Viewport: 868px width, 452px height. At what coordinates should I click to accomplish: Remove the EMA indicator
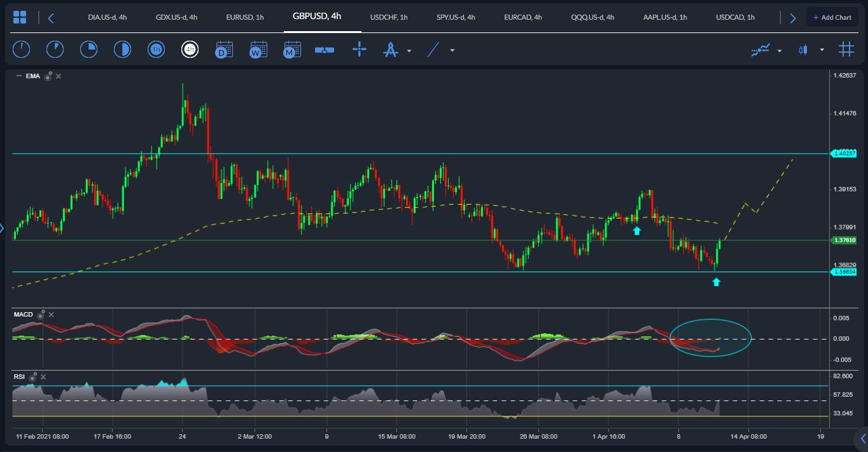click(x=59, y=76)
